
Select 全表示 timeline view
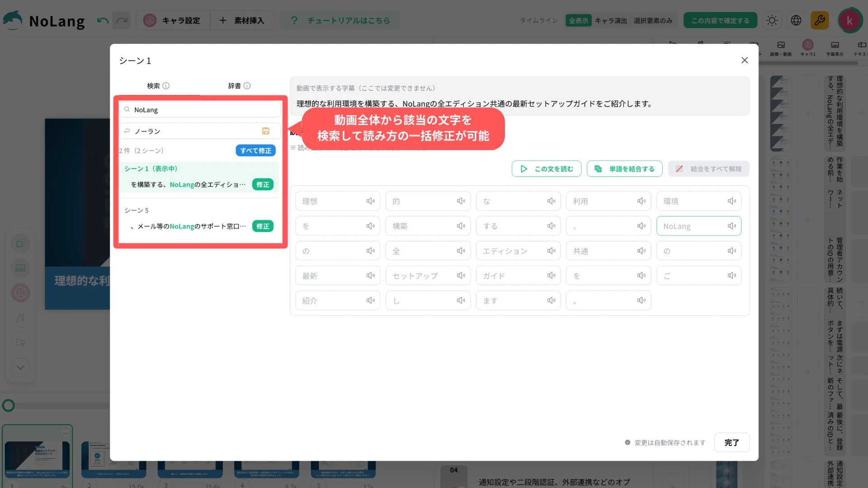tap(578, 21)
